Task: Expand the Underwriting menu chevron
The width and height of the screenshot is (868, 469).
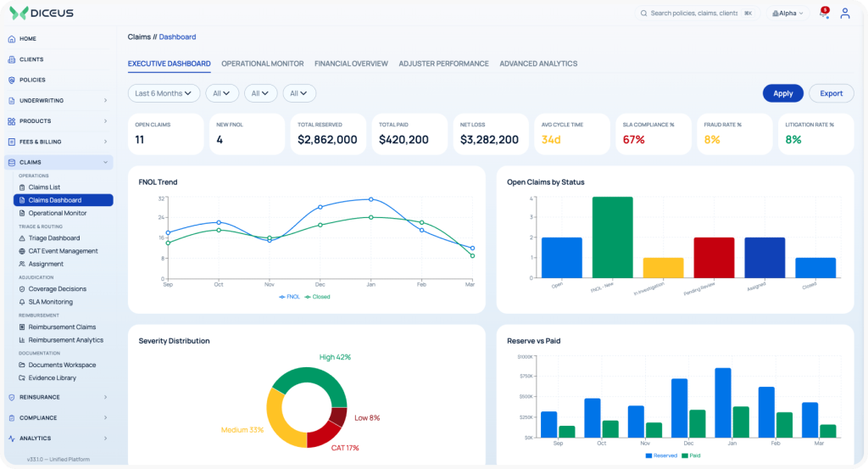Action: click(x=105, y=101)
